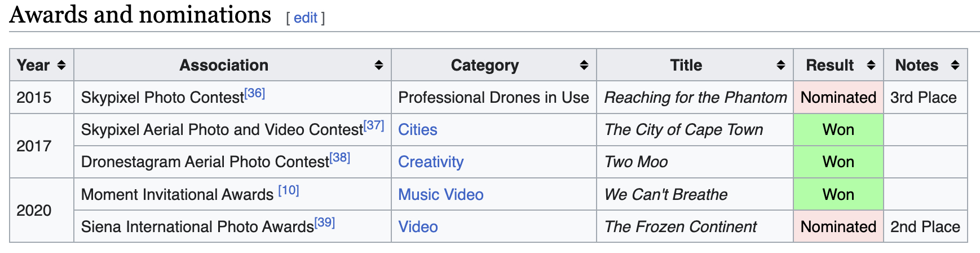
Task: Select the pink Nominated cell for 2015
Action: [838, 98]
